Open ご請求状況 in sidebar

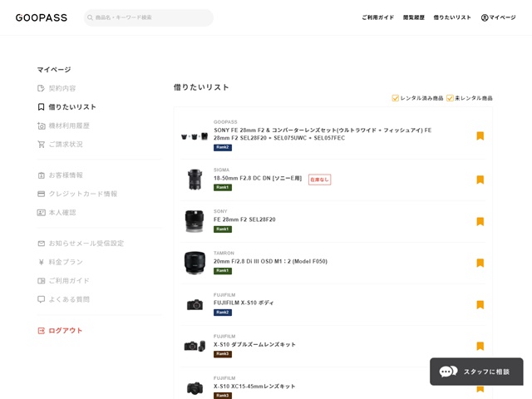click(66, 144)
